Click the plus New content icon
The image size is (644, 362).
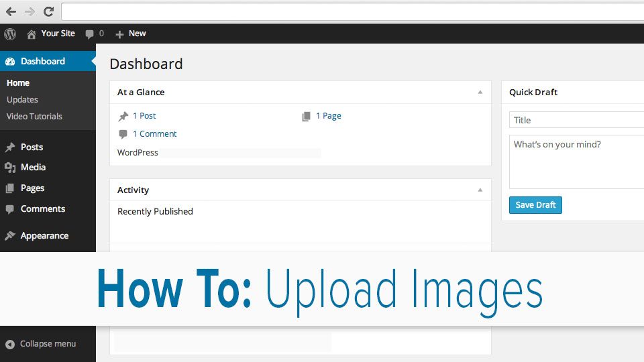click(119, 34)
